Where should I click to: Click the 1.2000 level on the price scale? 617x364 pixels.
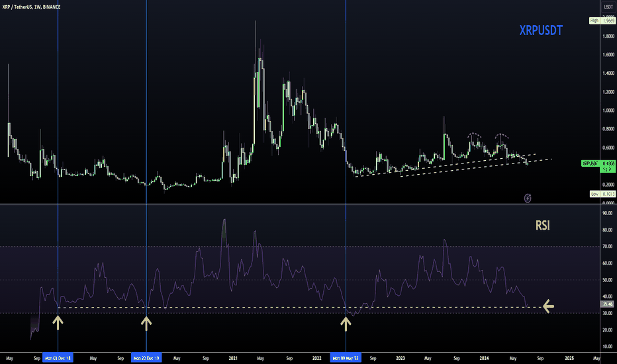pos(608,92)
